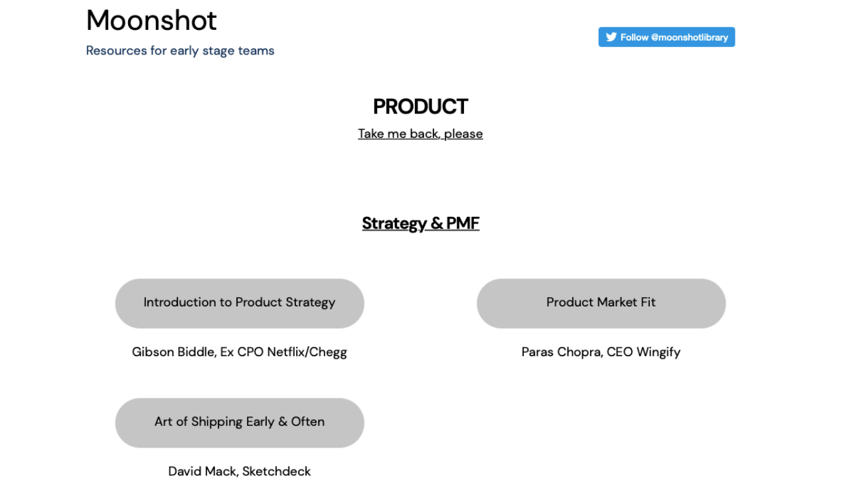Open the Introduction to Product Strategy resource
The height and width of the screenshot is (504, 843).
point(239,303)
